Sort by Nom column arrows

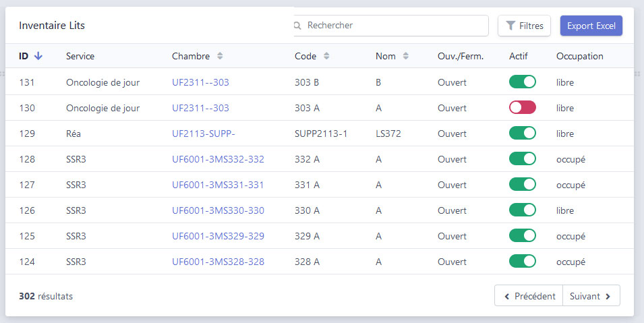[406, 56]
